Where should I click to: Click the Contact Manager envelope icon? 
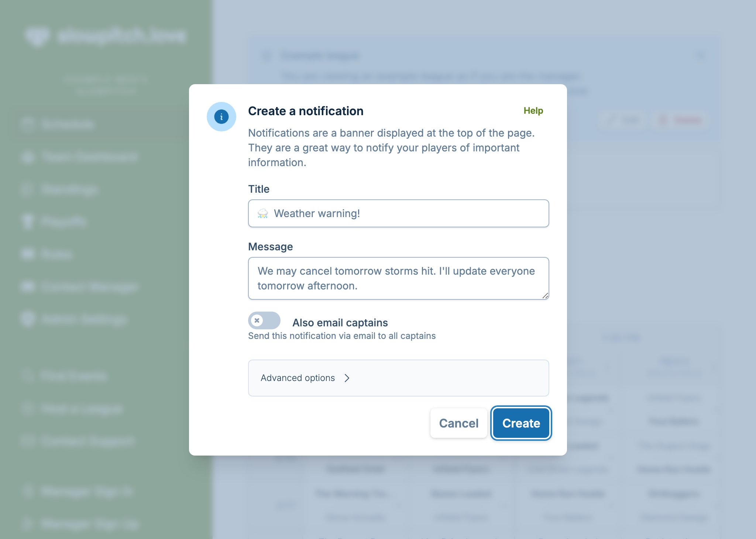[28, 287]
